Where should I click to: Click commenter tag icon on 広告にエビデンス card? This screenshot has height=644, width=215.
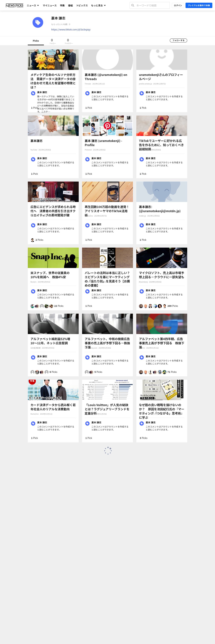pos(33,225)
